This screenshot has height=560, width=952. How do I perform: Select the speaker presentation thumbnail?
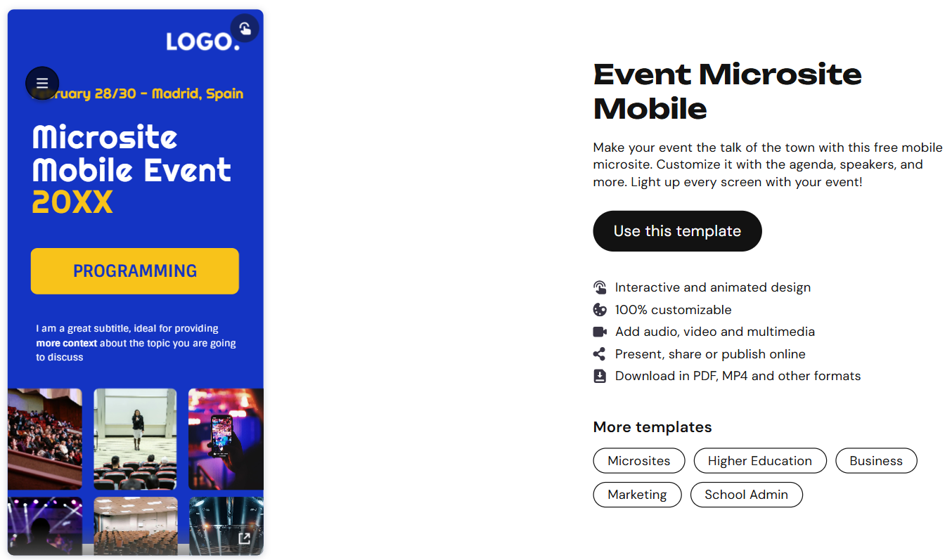point(135,438)
